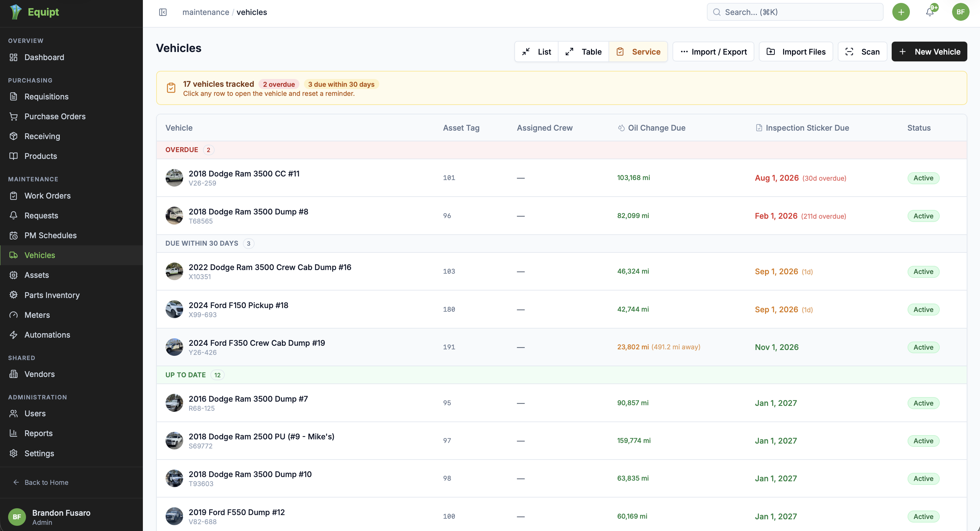Focus the Search input field
The width and height of the screenshot is (980, 531).
(x=795, y=12)
